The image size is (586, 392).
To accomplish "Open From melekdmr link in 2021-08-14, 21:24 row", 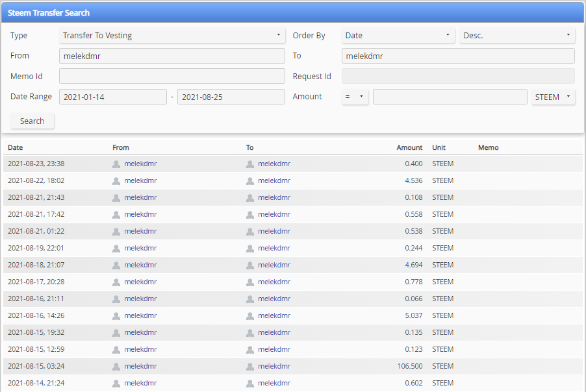I will point(140,383).
